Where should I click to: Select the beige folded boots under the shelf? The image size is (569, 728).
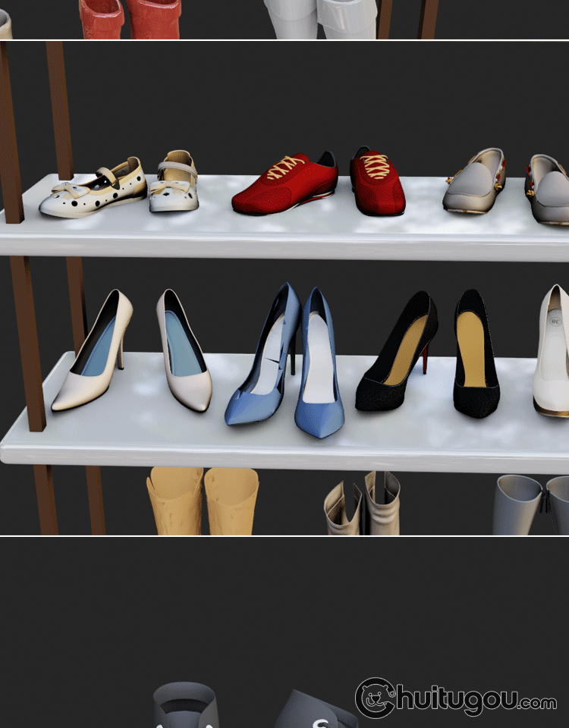363,504
